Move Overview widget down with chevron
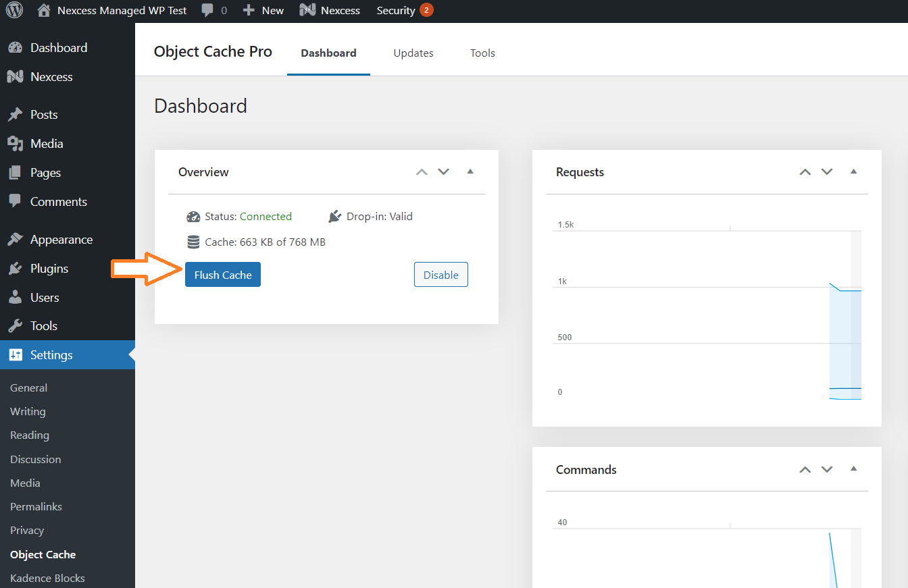 pos(443,171)
